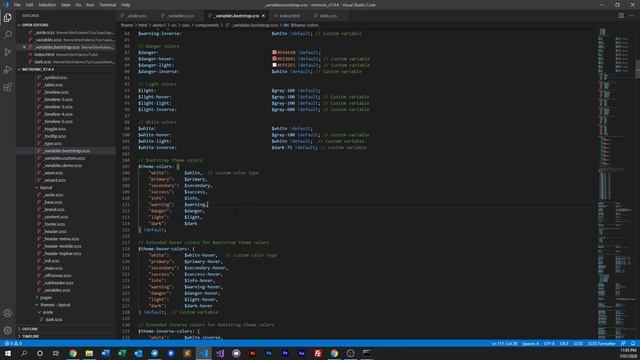
Task: Switch to the index.html tab
Action: click(289, 16)
